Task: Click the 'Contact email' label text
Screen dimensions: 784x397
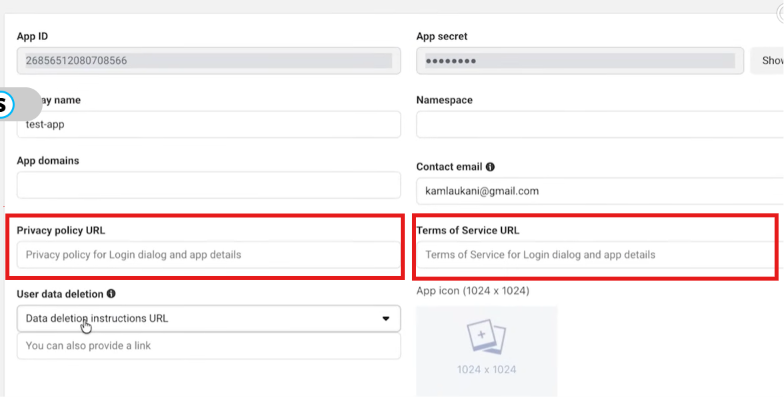Action: click(450, 167)
